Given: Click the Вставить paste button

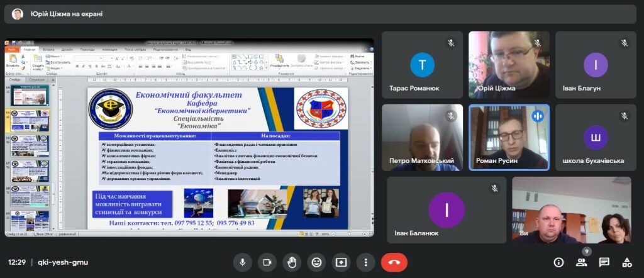Looking at the screenshot, I should [x=13, y=61].
